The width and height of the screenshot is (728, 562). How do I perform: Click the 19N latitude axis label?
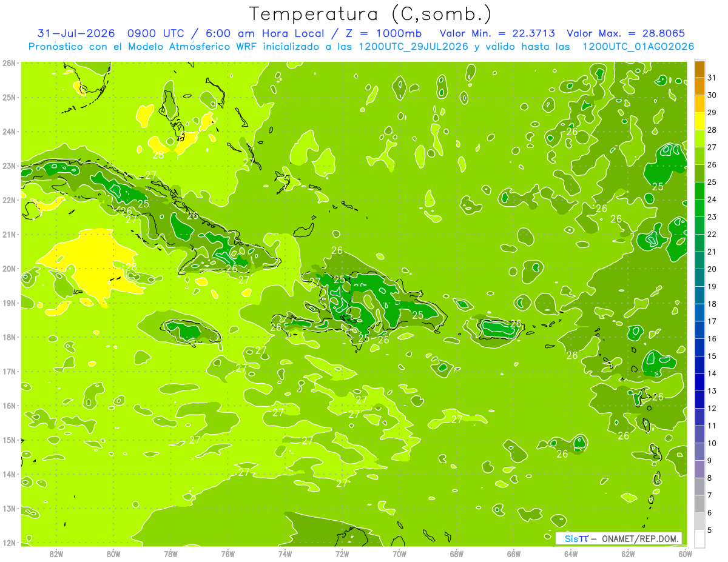9,303
